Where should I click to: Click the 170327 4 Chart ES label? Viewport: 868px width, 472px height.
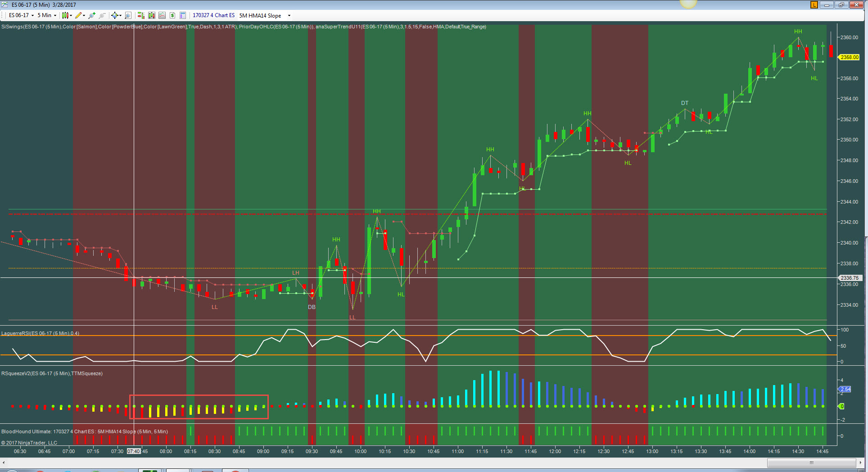click(214, 15)
